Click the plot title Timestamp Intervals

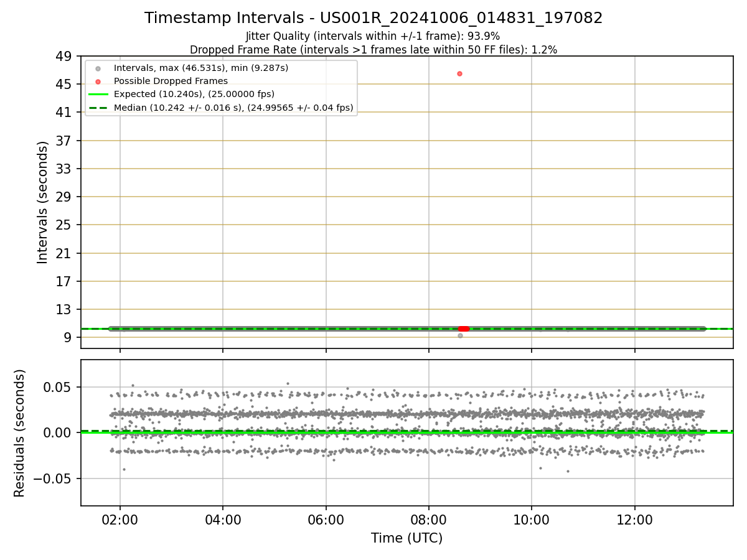374,18
